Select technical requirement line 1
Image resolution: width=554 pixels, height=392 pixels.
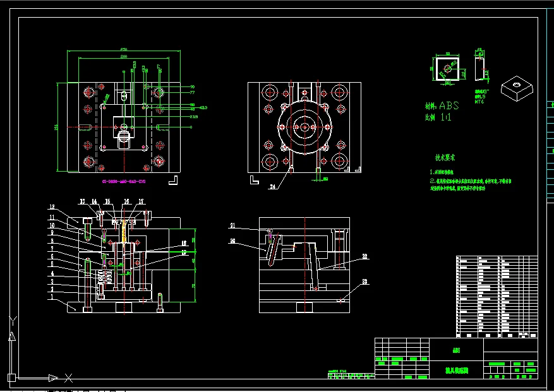tap(442, 172)
